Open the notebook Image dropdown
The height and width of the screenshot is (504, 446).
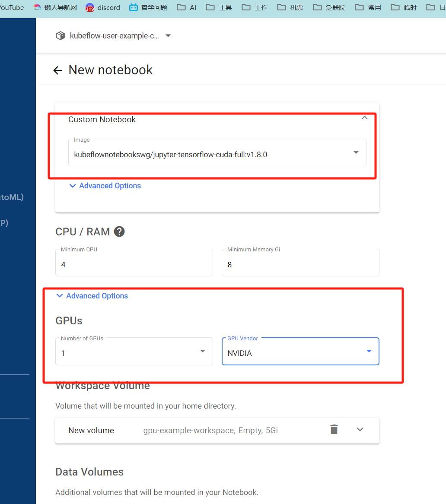217,153
